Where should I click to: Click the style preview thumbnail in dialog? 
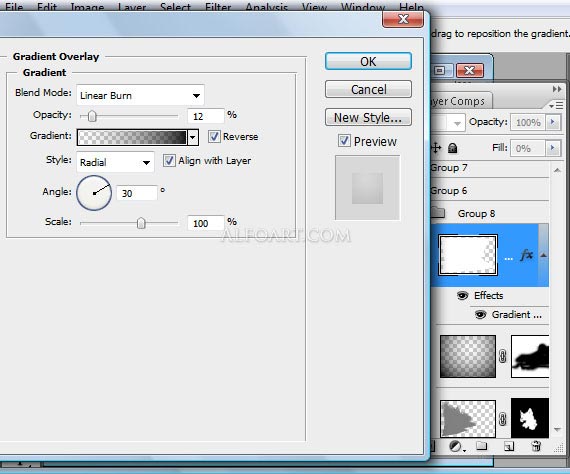(367, 188)
